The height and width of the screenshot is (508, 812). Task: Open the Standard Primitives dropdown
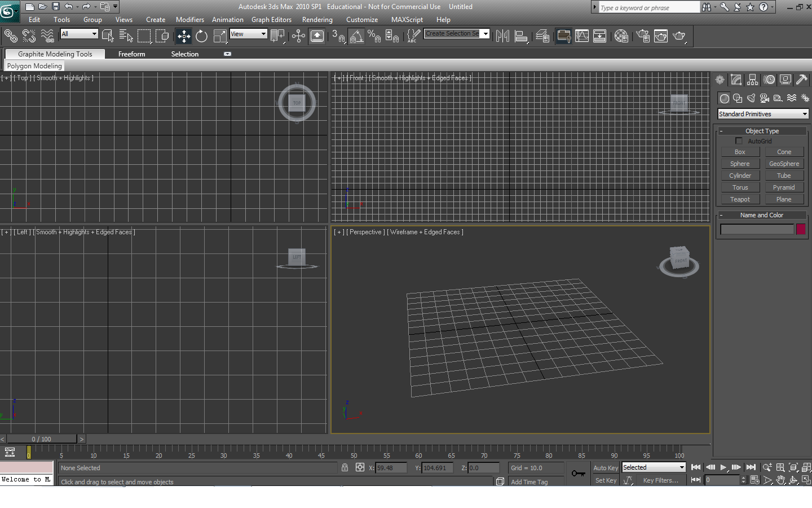[762, 113]
